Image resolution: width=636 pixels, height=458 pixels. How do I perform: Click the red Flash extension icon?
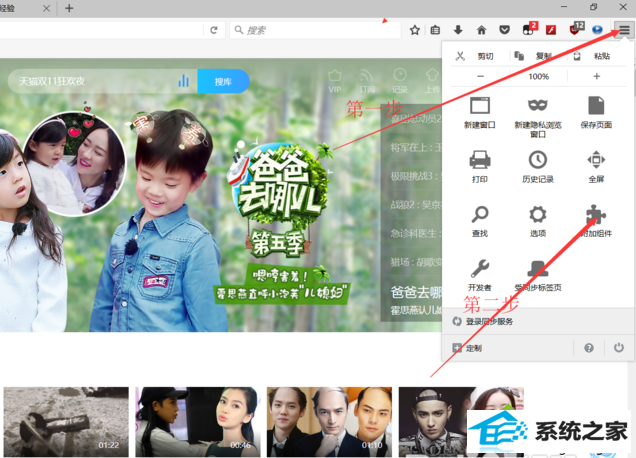[551, 30]
